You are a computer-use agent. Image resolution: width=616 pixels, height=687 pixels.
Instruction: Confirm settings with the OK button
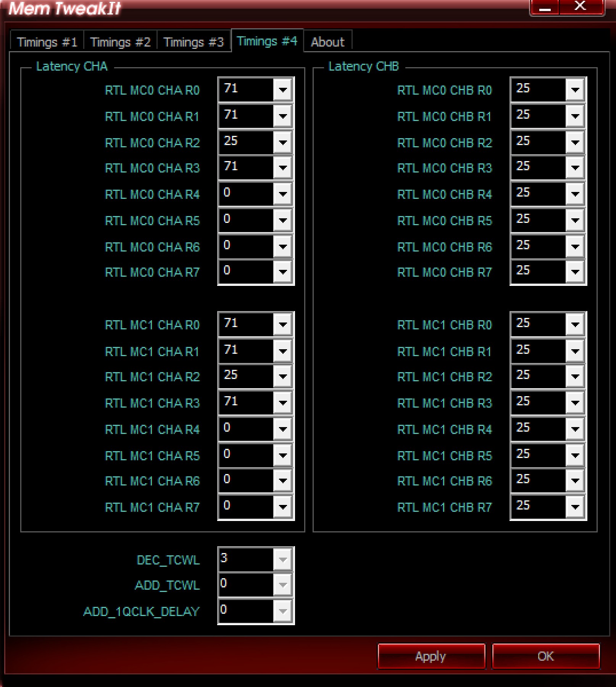click(x=545, y=656)
